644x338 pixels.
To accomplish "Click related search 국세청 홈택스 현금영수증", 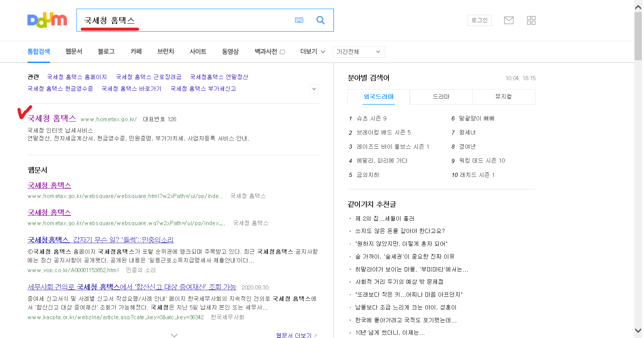I will coord(60,88).
